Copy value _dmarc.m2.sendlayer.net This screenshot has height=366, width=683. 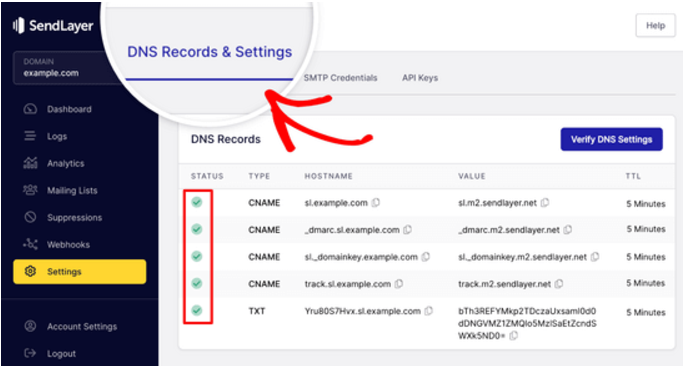567,230
